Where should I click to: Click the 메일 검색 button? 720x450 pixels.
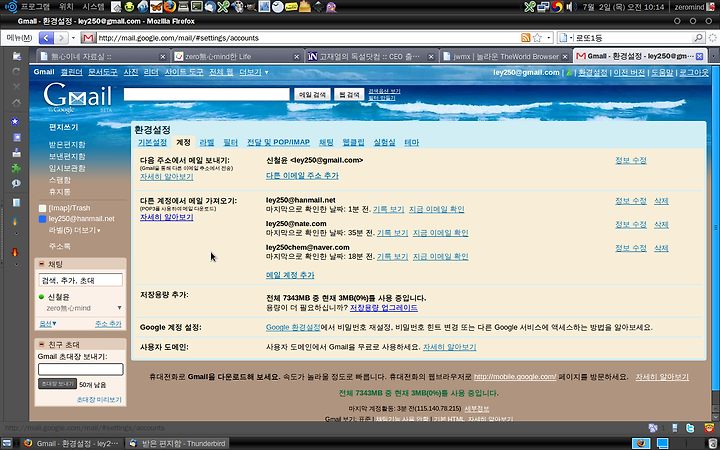click(x=312, y=94)
